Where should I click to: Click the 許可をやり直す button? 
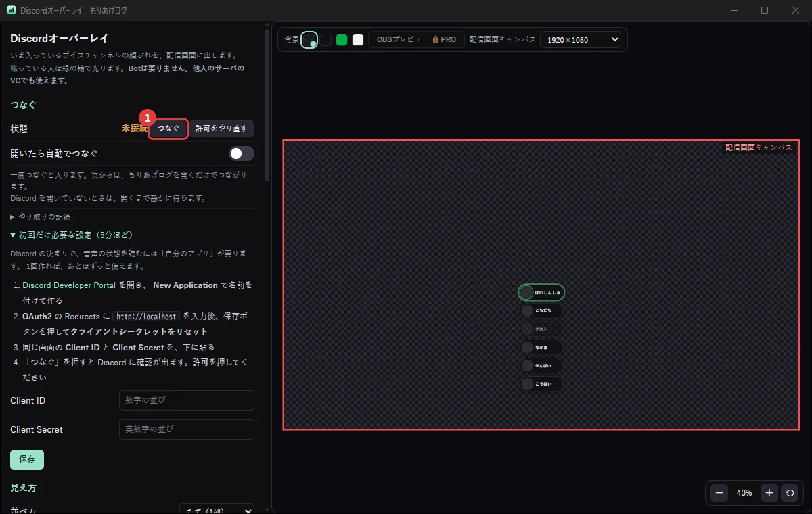(x=221, y=128)
